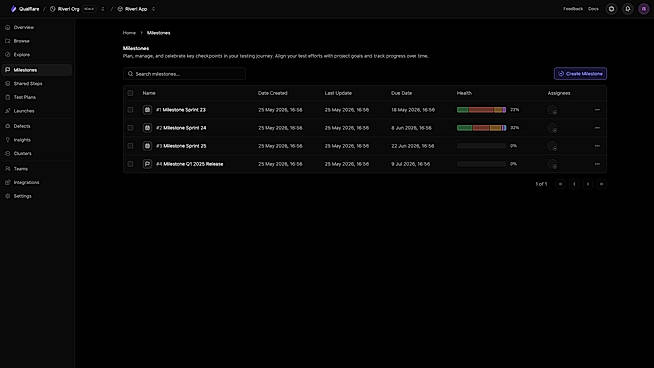Check the Milestone Q1 2025 Release checkbox
This screenshot has height=368, width=654.
point(131,164)
